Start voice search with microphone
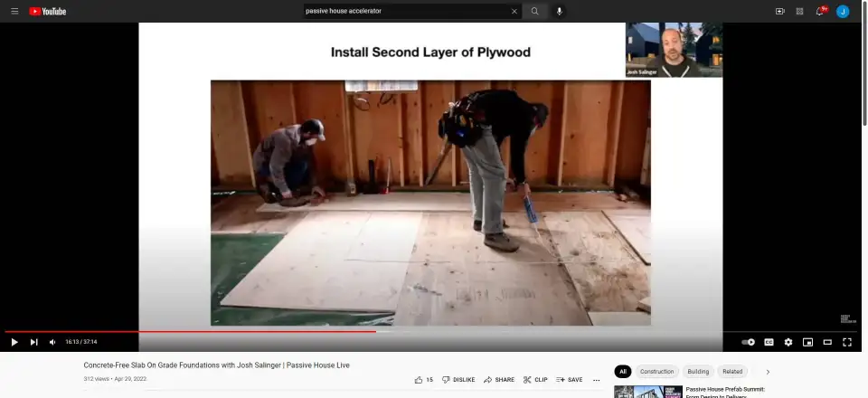 560,11
